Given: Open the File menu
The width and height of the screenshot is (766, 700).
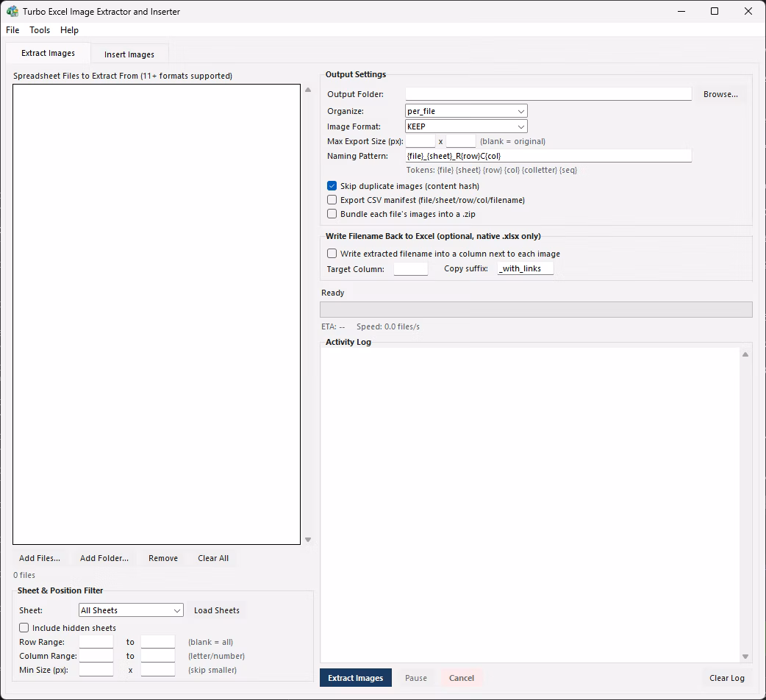Looking at the screenshot, I should pos(12,30).
